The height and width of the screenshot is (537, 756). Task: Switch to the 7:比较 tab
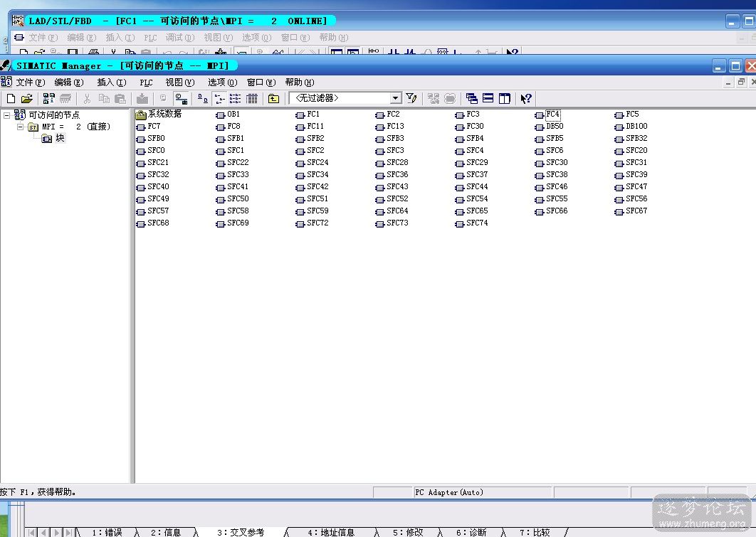[535, 532]
